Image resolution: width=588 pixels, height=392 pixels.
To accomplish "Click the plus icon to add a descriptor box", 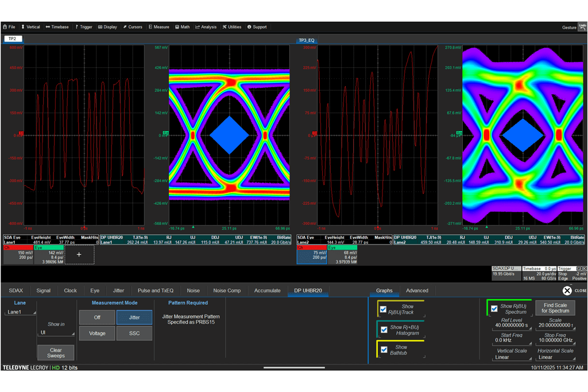I will [79, 254].
